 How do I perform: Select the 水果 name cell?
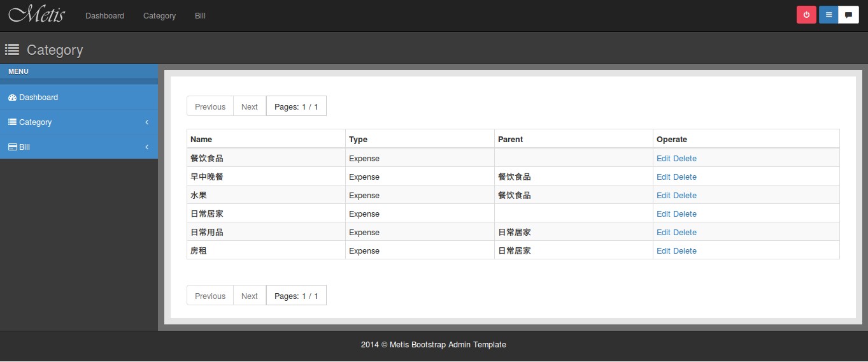(266, 195)
